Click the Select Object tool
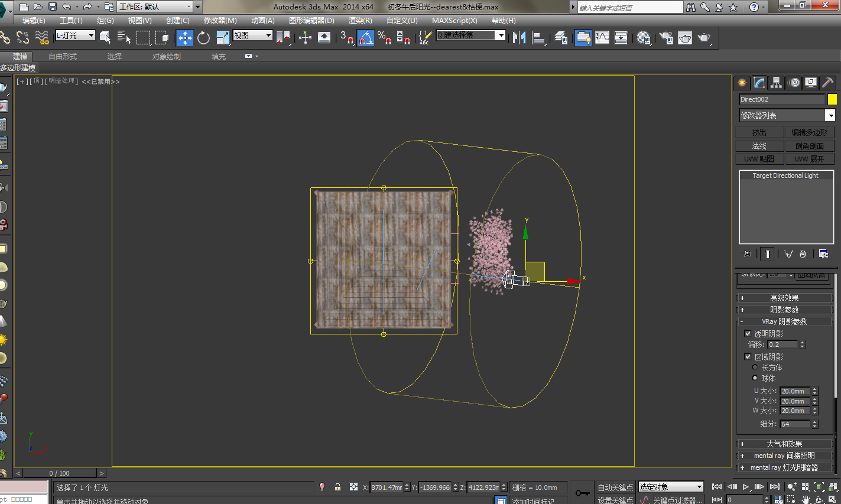 coord(105,38)
